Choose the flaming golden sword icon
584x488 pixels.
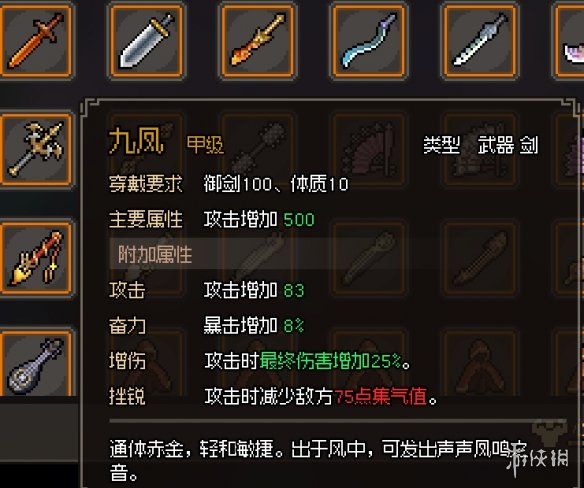(258, 41)
